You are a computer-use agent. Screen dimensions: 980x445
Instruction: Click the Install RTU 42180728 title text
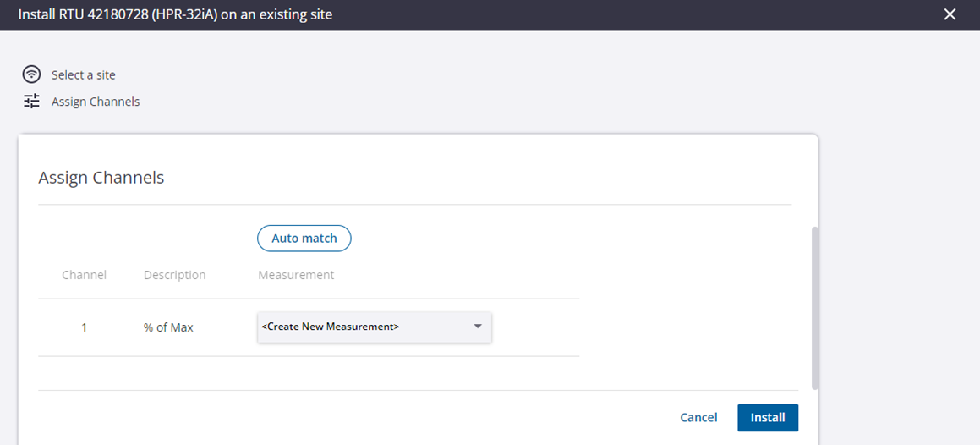coord(175,14)
